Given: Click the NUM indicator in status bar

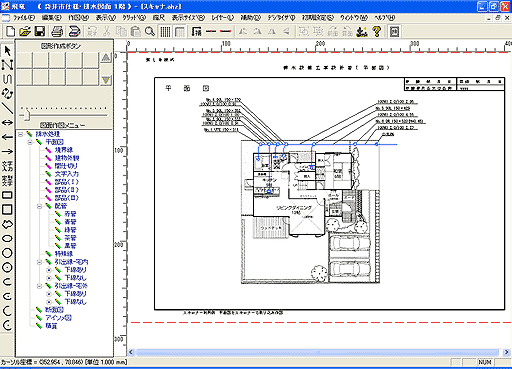Looking at the screenshot, I should (485, 362).
